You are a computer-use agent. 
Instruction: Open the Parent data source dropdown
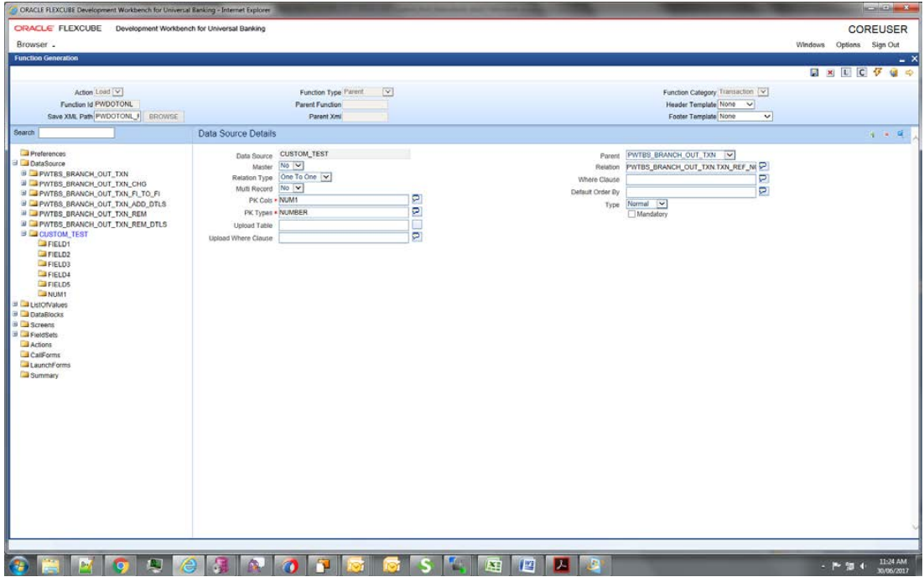click(729, 154)
